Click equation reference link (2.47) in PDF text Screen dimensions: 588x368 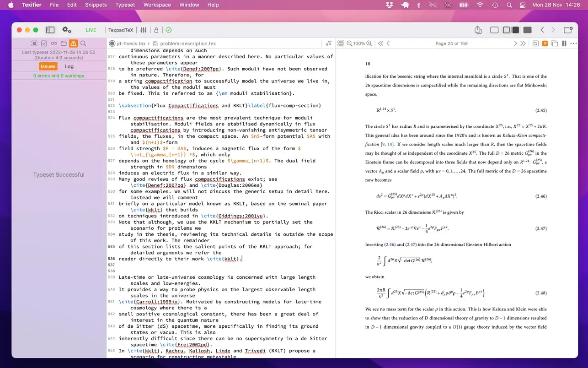pyautogui.click(x=411, y=245)
